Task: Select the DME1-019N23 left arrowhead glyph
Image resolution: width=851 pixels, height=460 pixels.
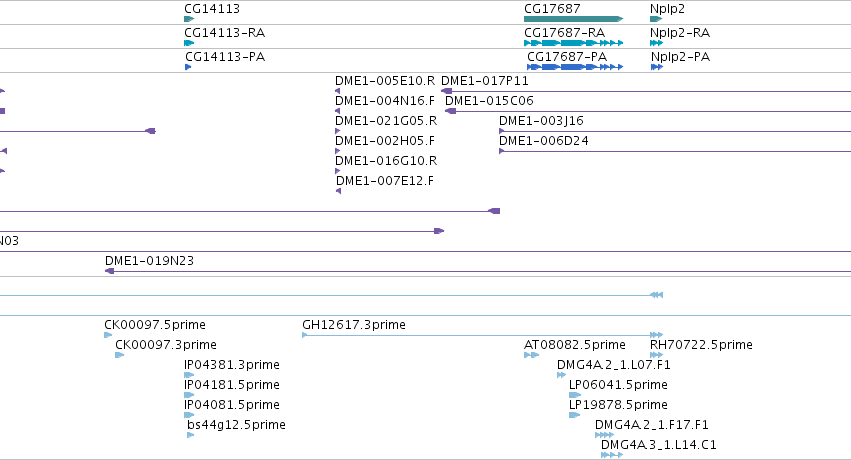Action: click(x=109, y=271)
